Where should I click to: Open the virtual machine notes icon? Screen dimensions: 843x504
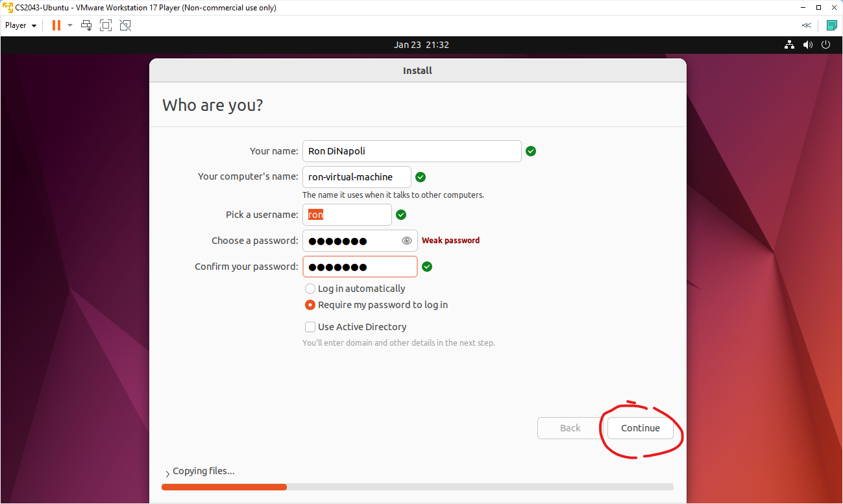click(831, 25)
